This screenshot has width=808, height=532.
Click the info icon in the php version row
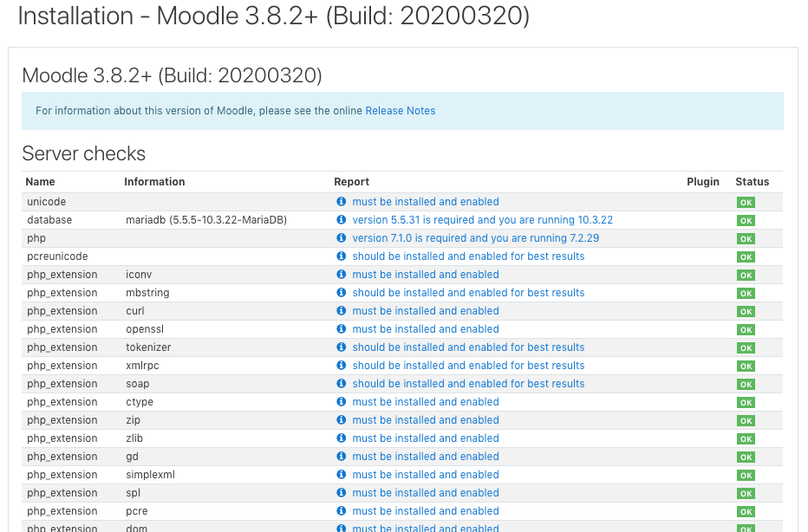342,238
